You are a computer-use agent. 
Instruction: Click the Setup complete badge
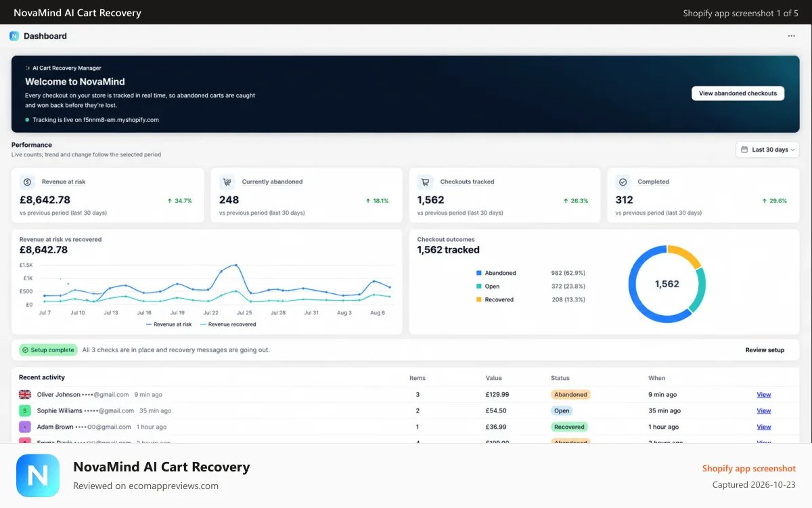(48, 350)
